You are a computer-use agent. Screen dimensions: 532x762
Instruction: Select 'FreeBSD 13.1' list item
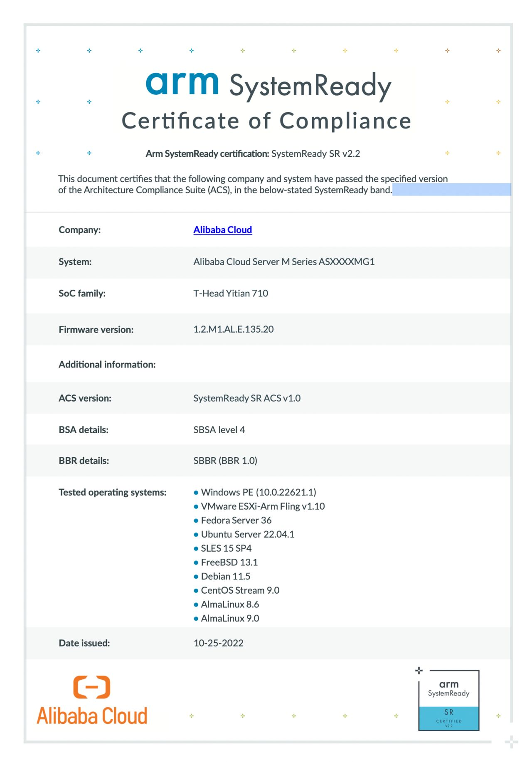[229, 562]
